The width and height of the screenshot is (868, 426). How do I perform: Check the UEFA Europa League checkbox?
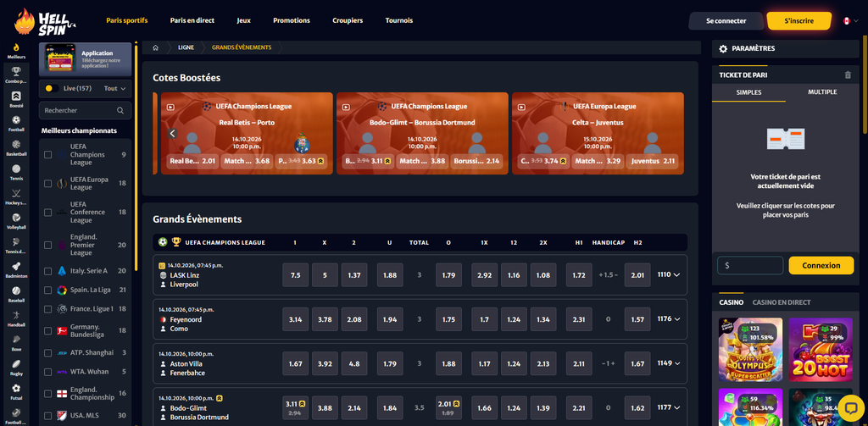48,184
